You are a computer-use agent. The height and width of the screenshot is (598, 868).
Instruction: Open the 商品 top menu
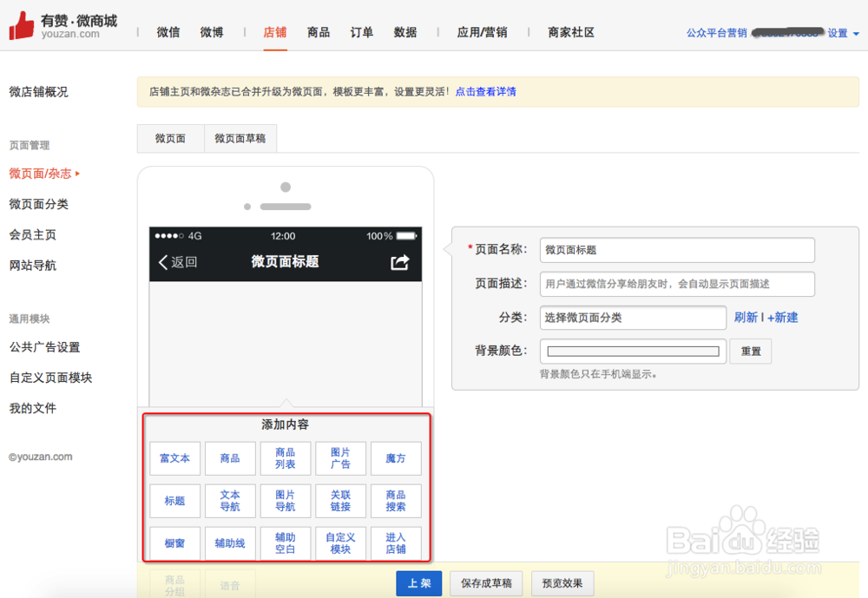(319, 32)
